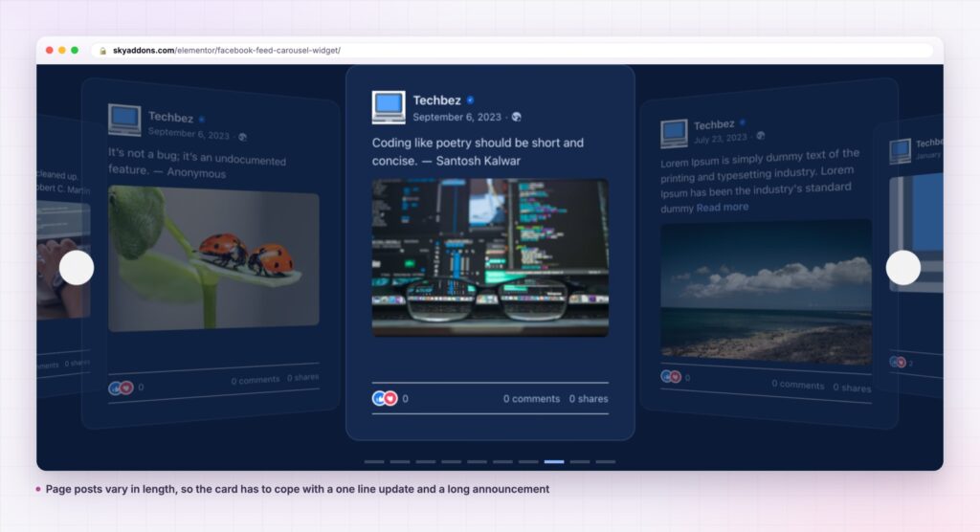Click the red close window dot
The width and height of the screenshot is (980, 532).
point(50,50)
